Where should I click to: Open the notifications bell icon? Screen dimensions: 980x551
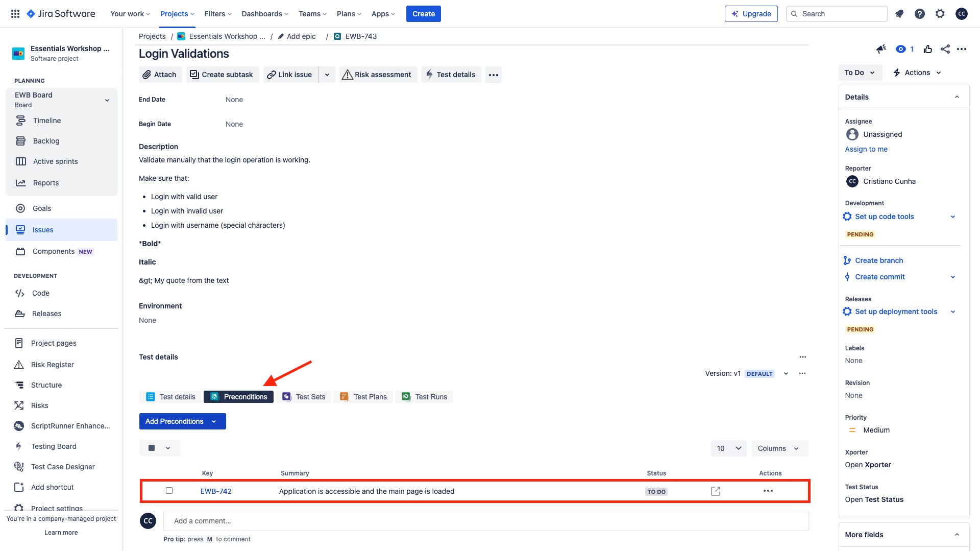899,14
